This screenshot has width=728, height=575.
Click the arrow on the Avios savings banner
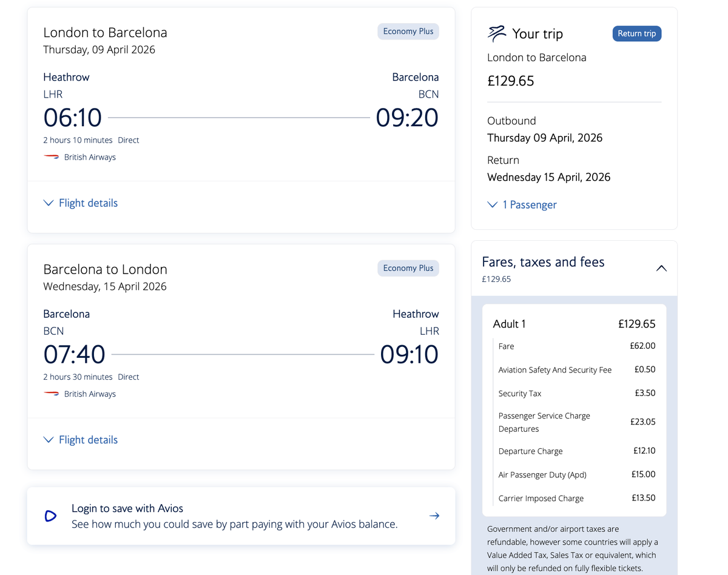[x=434, y=516]
